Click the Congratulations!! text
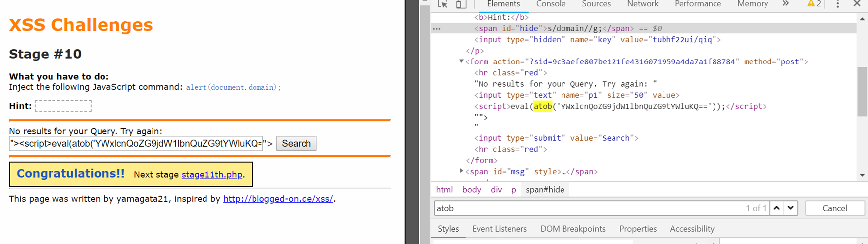Image resolution: width=868 pixels, height=244 pixels. (x=71, y=174)
